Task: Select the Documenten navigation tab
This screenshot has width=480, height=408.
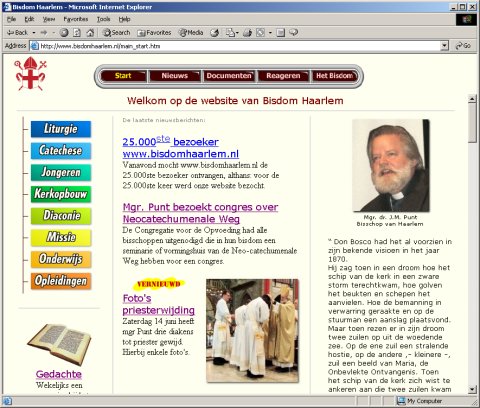Action: click(229, 76)
